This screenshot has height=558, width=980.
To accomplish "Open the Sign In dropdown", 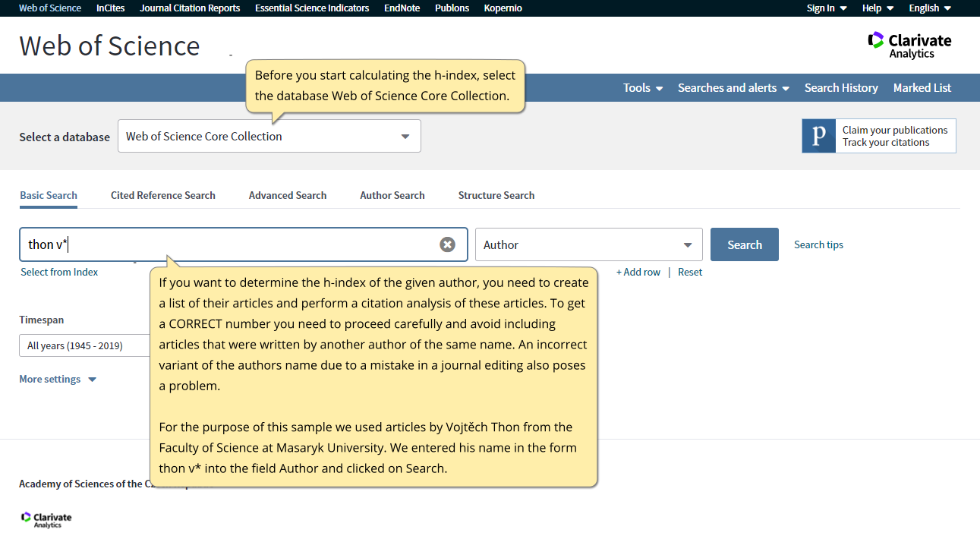I will pos(827,8).
